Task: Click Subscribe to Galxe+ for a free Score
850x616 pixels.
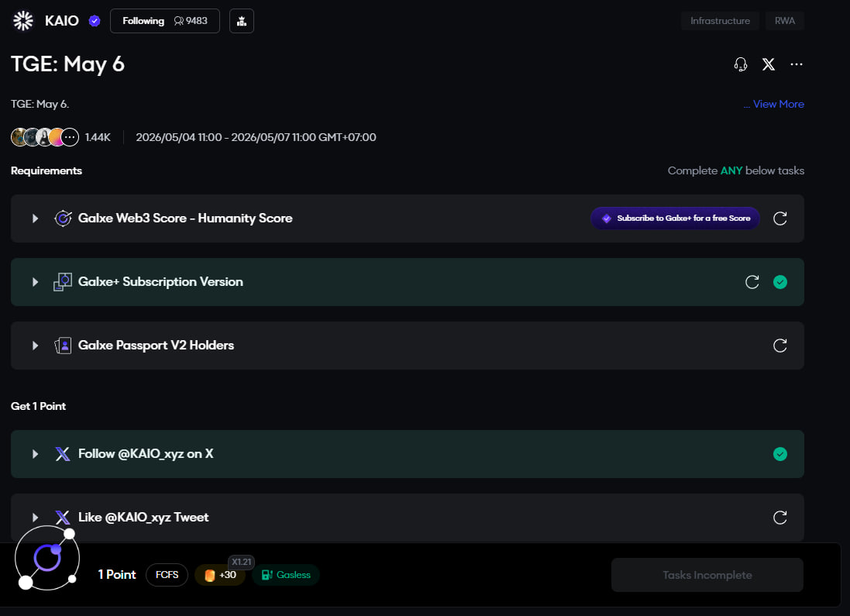Action: tap(675, 218)
